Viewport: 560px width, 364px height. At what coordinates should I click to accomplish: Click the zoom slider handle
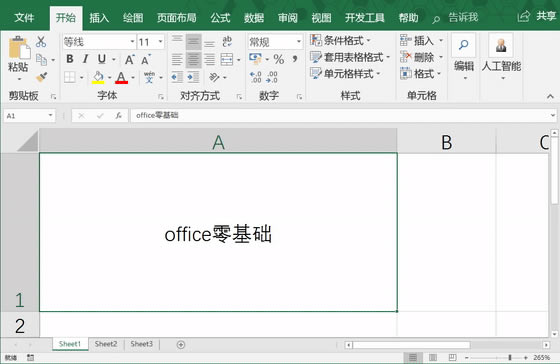coord(510,357)
